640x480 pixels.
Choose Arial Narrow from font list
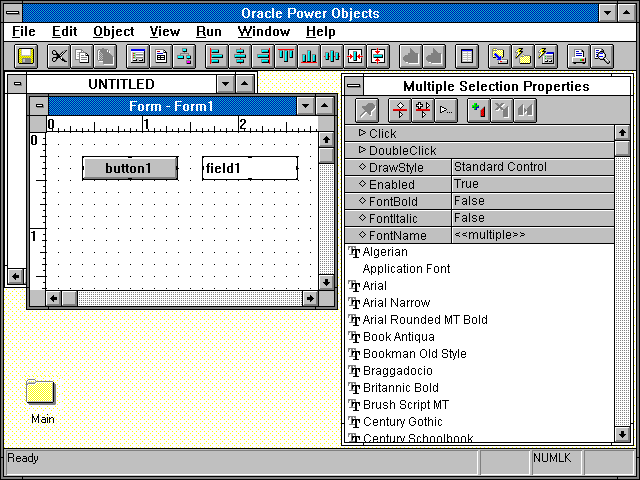click(396, 303)
